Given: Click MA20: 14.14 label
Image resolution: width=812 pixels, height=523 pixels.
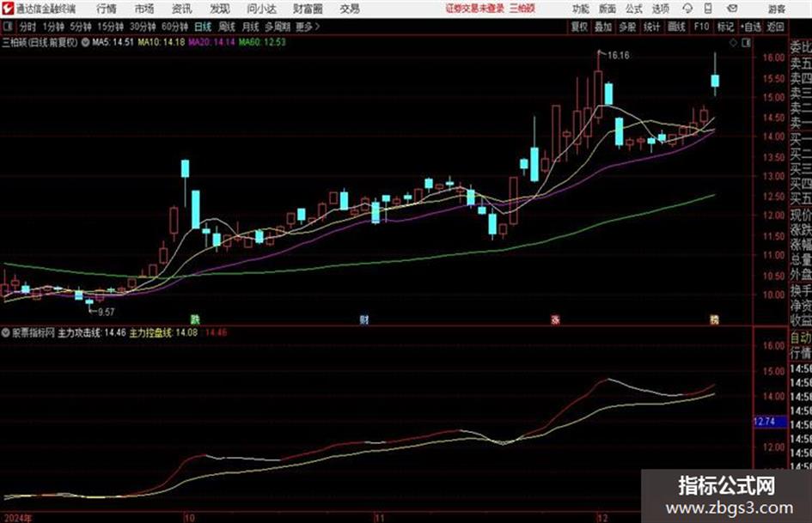Looking at the screenshot, I should (211, 42).
